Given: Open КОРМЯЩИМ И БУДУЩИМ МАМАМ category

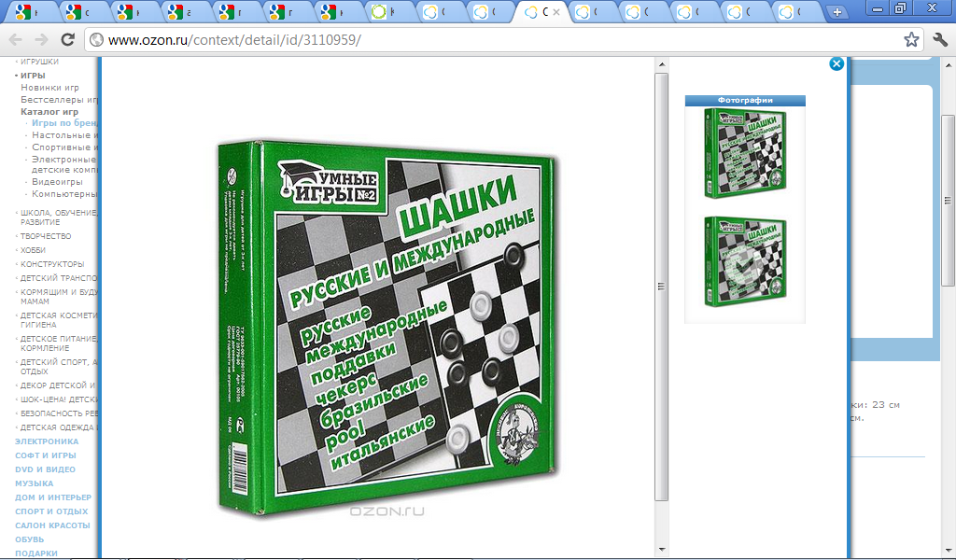Looking at the screenshot, I should (x=59, y=297).
